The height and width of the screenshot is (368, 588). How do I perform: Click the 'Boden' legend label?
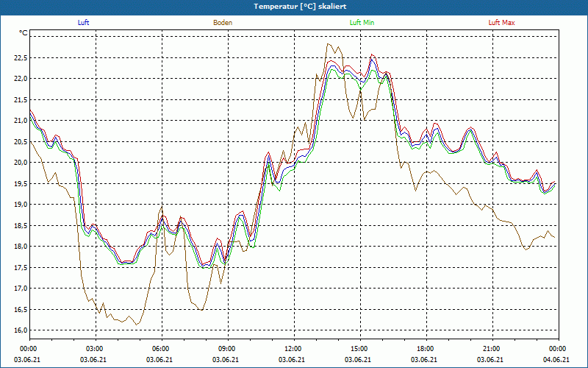tap(223, 23)
